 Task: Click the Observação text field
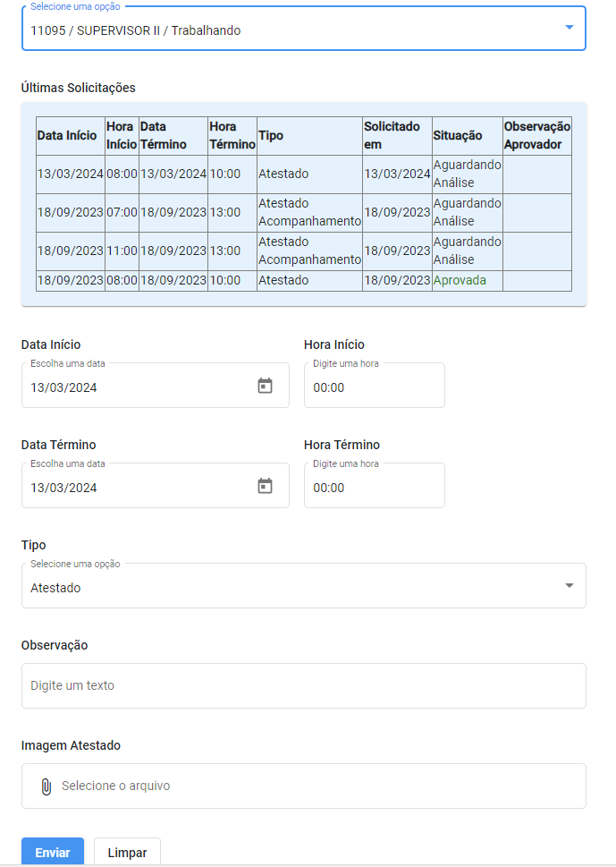click(304, 685)
